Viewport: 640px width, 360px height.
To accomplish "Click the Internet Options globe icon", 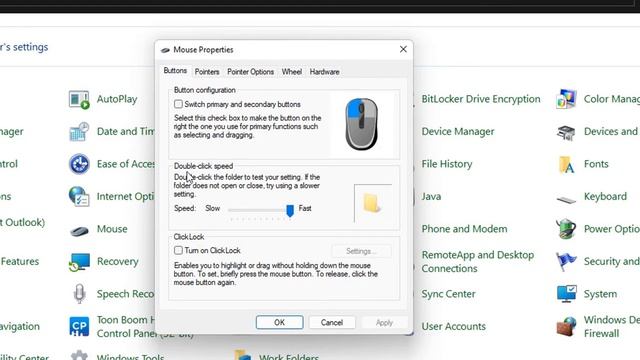I will (79, 196).
